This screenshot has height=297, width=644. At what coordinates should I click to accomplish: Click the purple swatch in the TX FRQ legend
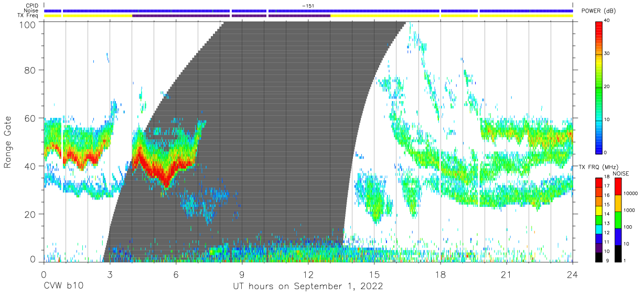599,248
